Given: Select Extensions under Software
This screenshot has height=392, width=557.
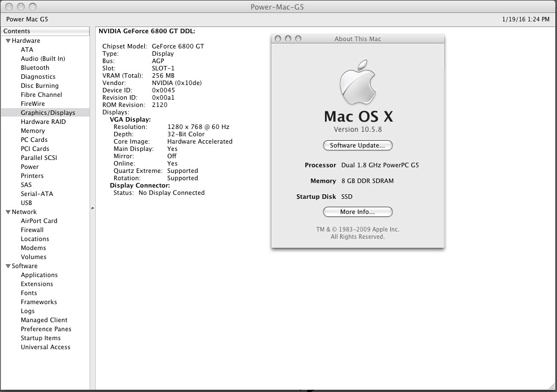Looking at the screenshot, I should coord(37,284).
